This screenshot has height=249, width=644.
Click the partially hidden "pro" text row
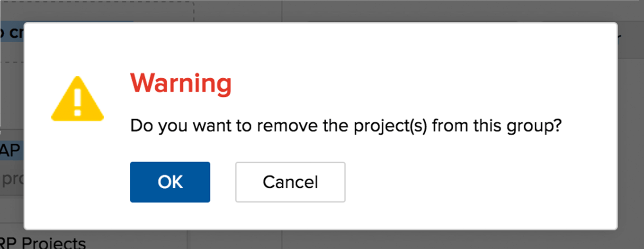click(11, 179)
